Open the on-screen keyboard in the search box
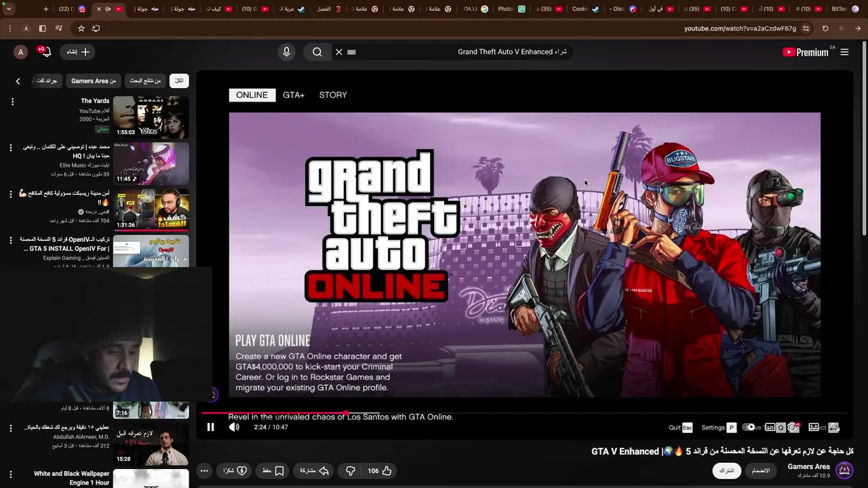 tap(351, 52)
